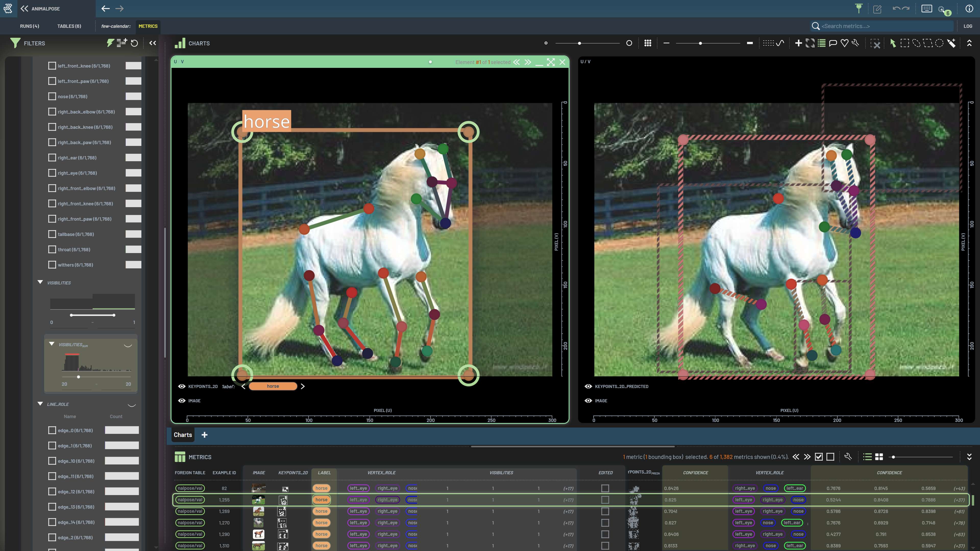Click the grid dots layout icon
The width and height of the screenshot is (980, 551).
[x=647, y=43]
